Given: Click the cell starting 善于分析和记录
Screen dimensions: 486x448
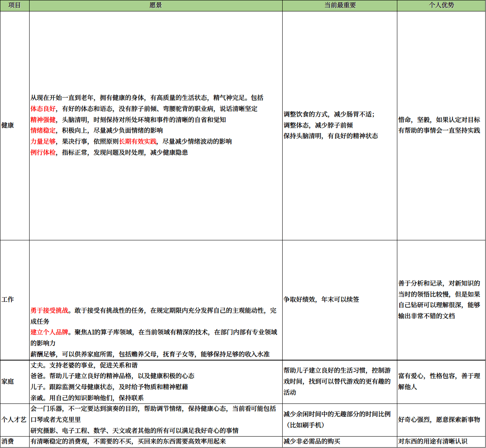Looking at the screenshot, I should click(441, 299).
